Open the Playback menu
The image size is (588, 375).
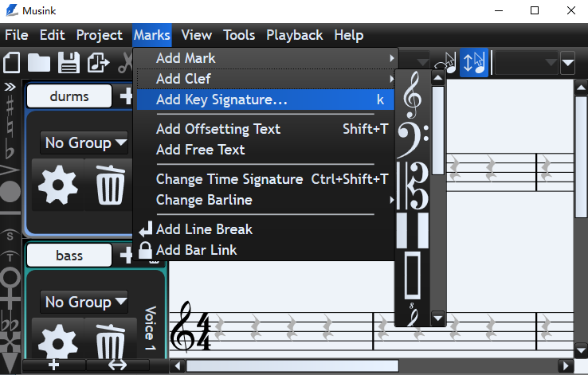click(x=294, y=35)
